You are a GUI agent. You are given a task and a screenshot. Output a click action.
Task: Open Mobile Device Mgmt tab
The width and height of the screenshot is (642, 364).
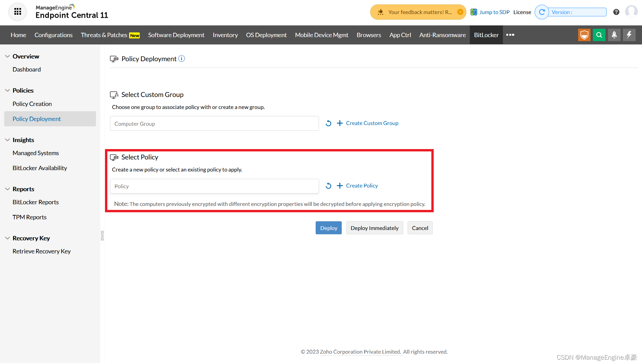(322, 35)
